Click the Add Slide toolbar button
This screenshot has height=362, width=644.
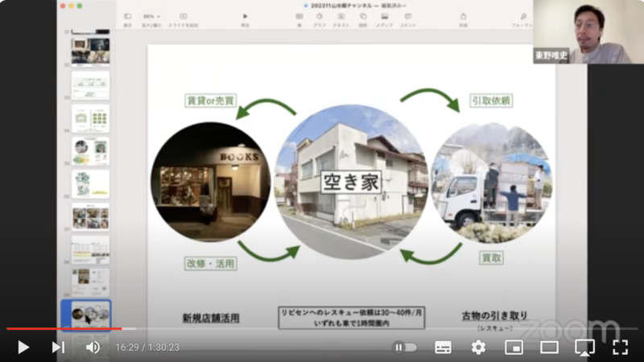183,17
